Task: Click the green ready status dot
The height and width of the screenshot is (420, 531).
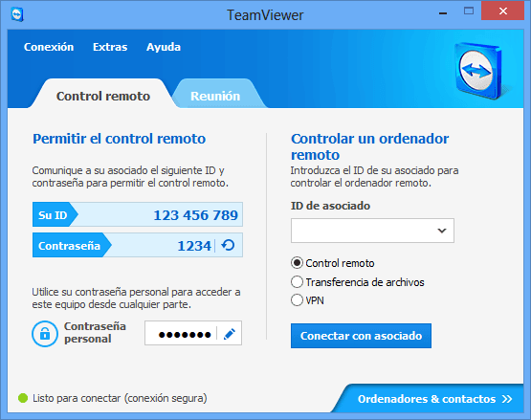Action: click(23, 398)
